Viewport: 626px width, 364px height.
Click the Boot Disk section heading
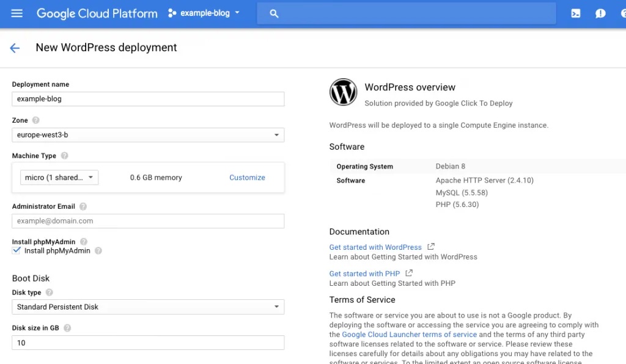[x=31, y=278]
